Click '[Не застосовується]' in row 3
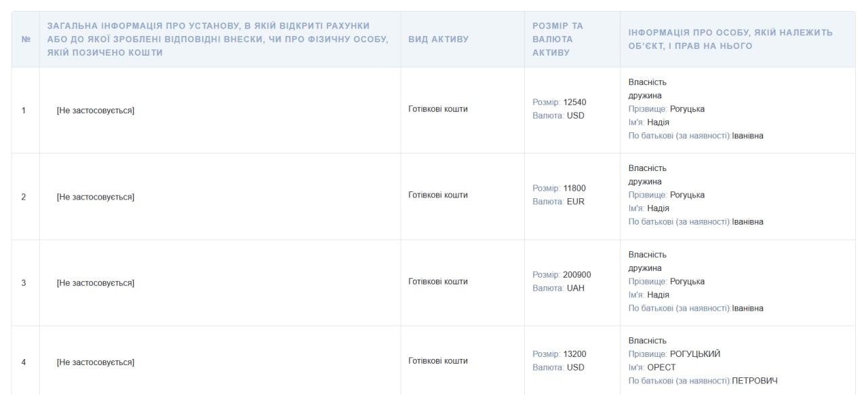This screenshot has height=395, width=868. [x=96, y=283]
